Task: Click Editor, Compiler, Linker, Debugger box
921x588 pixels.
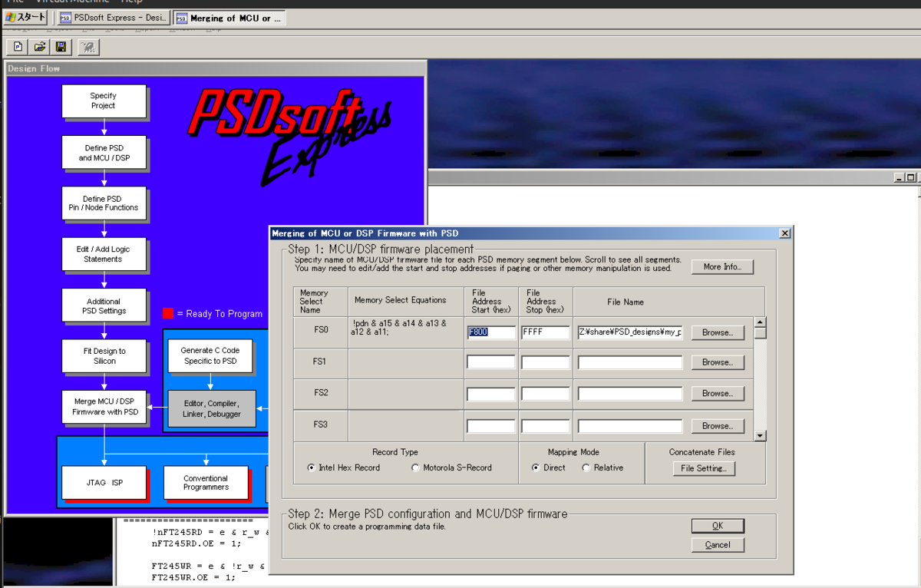Action: (210, 408)
